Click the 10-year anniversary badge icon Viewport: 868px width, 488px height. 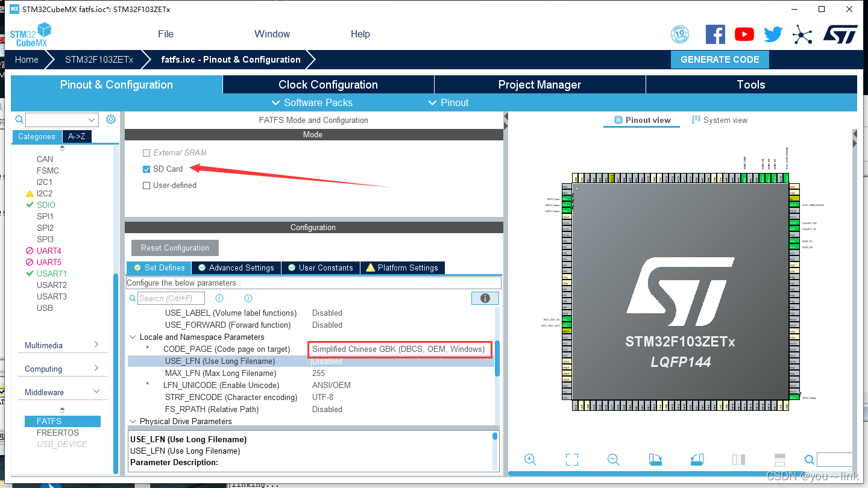click(x=680, y=34)
